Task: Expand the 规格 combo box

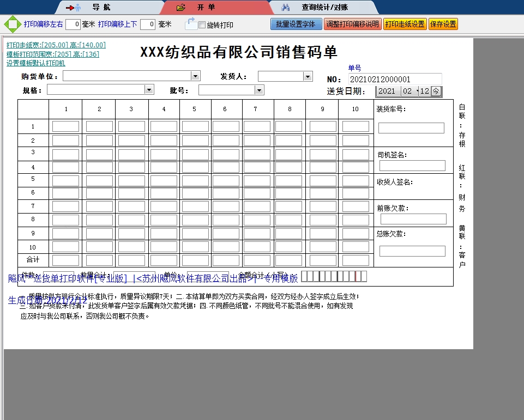Action: click(x=149, y=90)
